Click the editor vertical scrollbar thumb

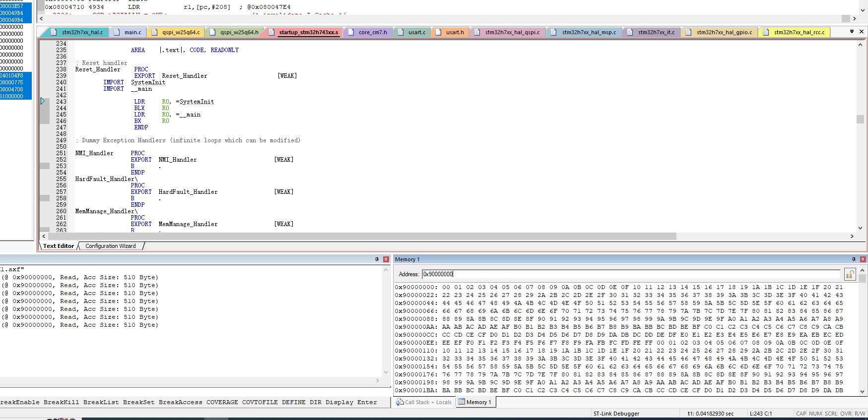[860, 119]
